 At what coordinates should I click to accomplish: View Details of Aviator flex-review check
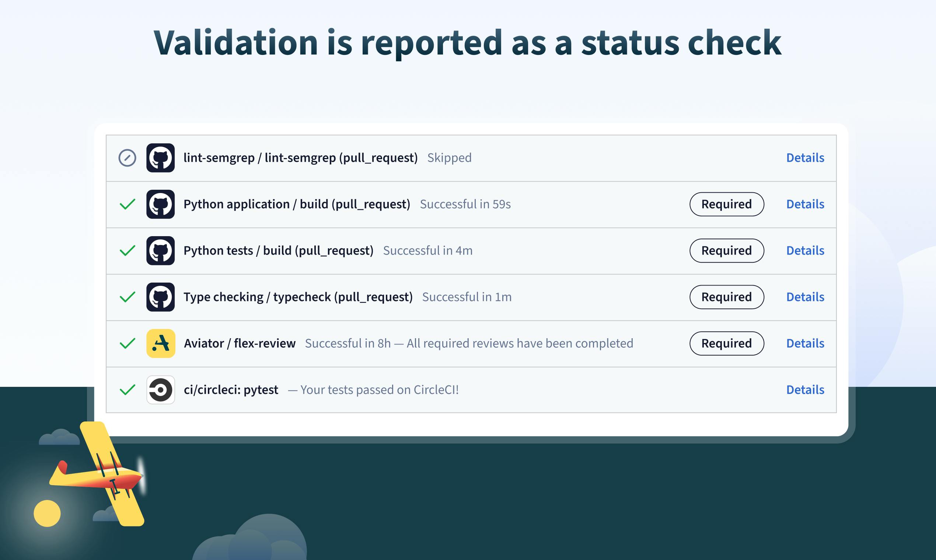coord(805,343)
